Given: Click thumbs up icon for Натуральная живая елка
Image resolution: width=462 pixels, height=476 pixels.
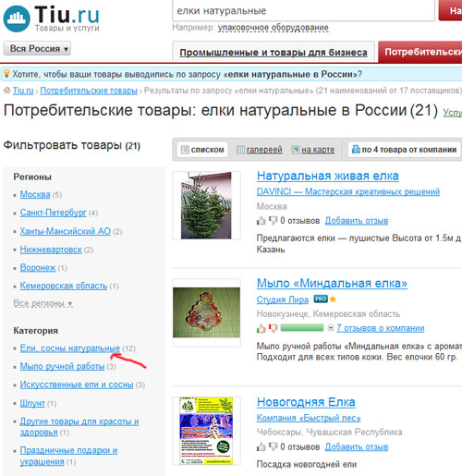Looking at the screenshot, I should (x=261, y=221).
